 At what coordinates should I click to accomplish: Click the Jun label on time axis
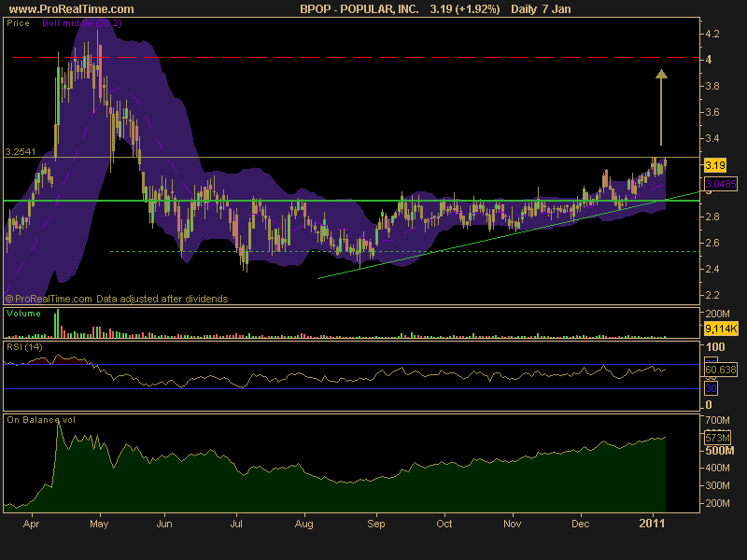(x=164, y=524)
